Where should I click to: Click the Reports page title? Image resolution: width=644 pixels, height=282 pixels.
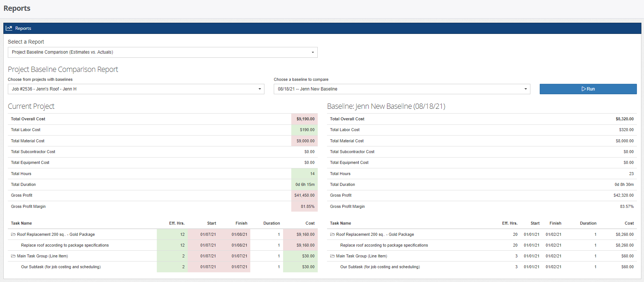pos(17,8)
